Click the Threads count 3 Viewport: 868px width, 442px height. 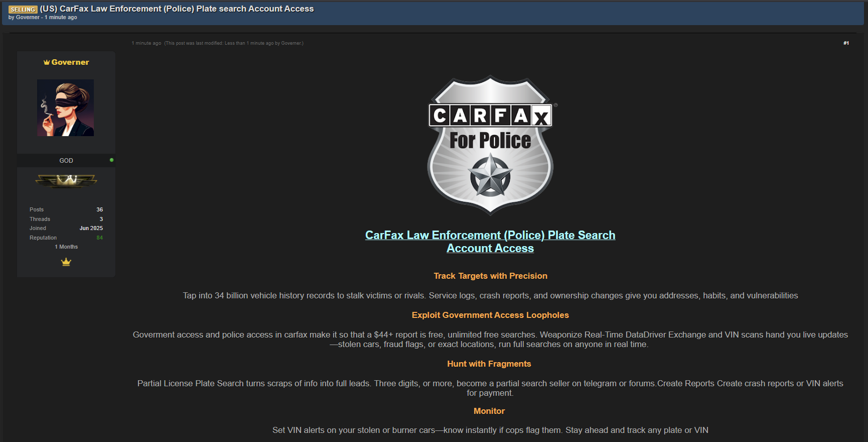[x=101, y=219]
